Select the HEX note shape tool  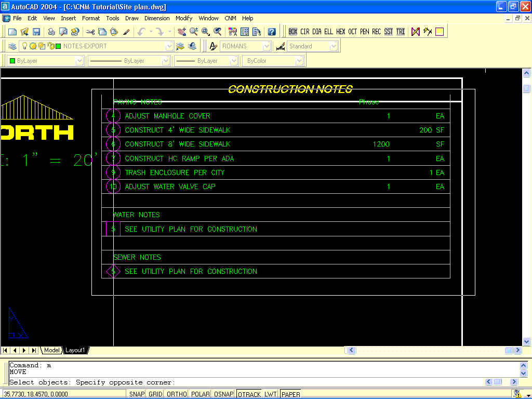pos(340,32)
